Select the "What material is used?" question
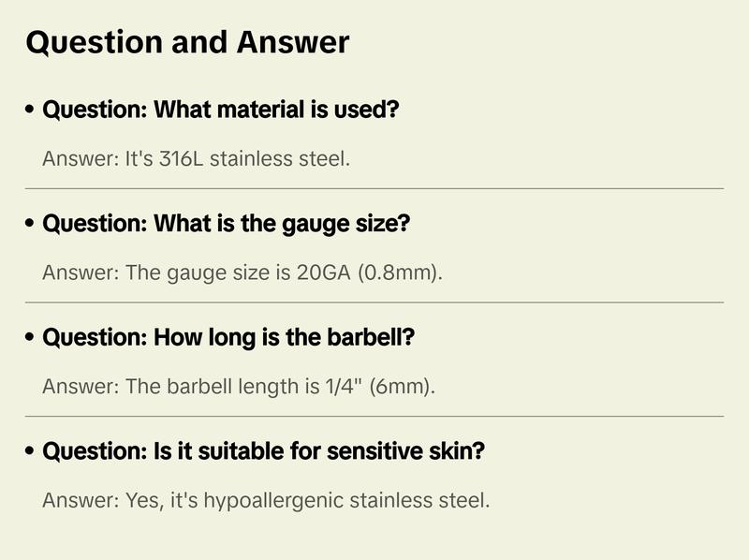 pos(221,110)
